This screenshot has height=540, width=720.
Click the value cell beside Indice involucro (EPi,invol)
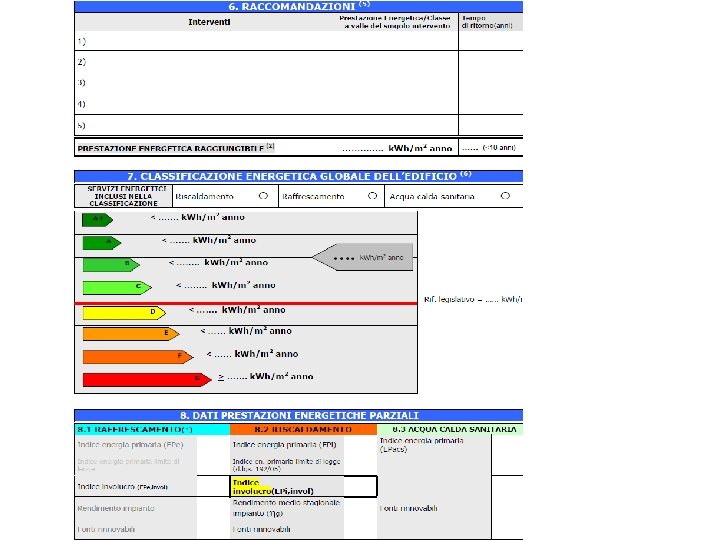[x=360, y=487]
